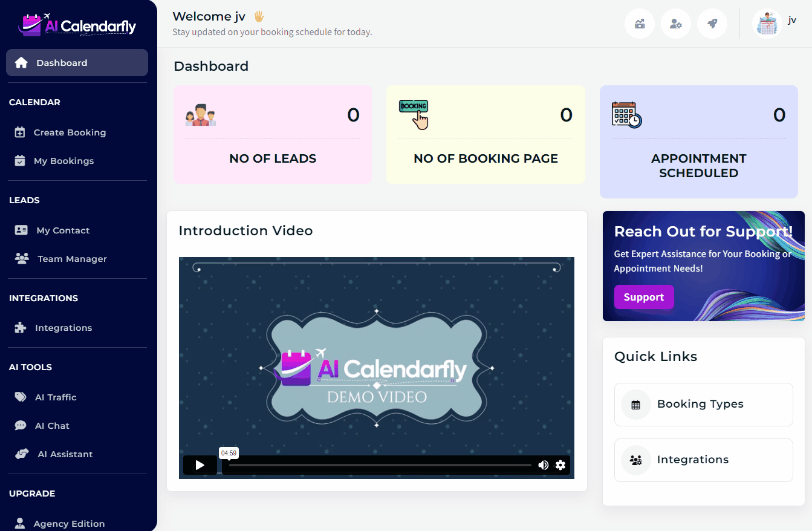Click the demo video thumbnail
The width and height of the screenshot is (812, 531).
[377, 368]
